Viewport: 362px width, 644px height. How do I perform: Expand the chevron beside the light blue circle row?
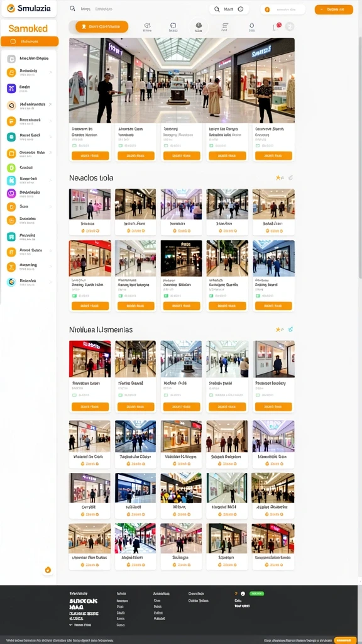(50, 282)
